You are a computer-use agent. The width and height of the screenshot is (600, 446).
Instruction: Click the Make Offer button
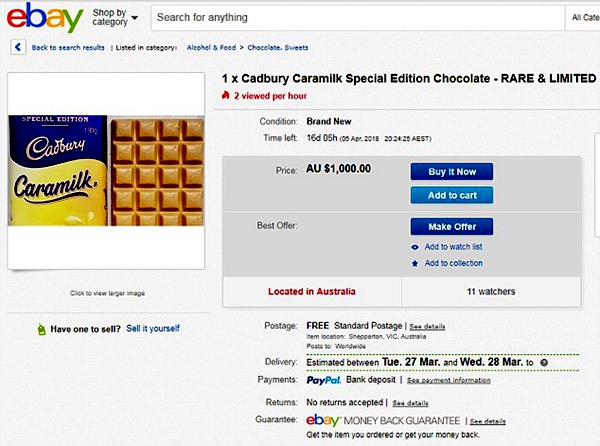[451, 227]
